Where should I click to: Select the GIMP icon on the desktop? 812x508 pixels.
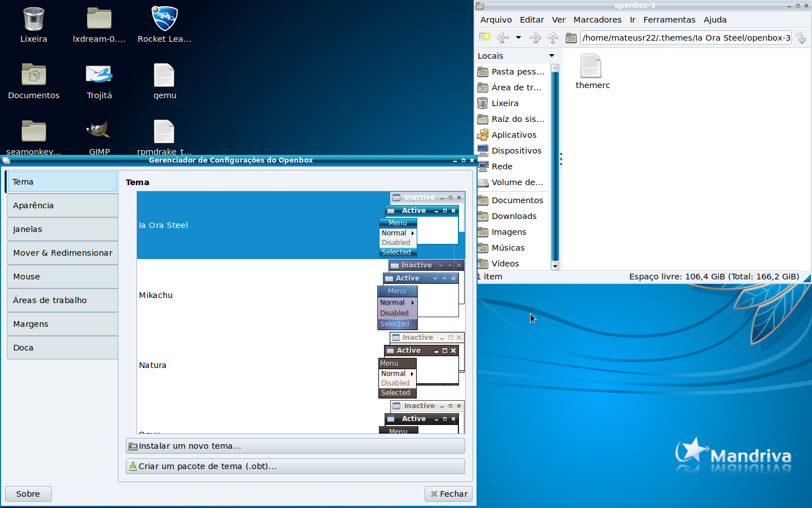tap(99, 137)
